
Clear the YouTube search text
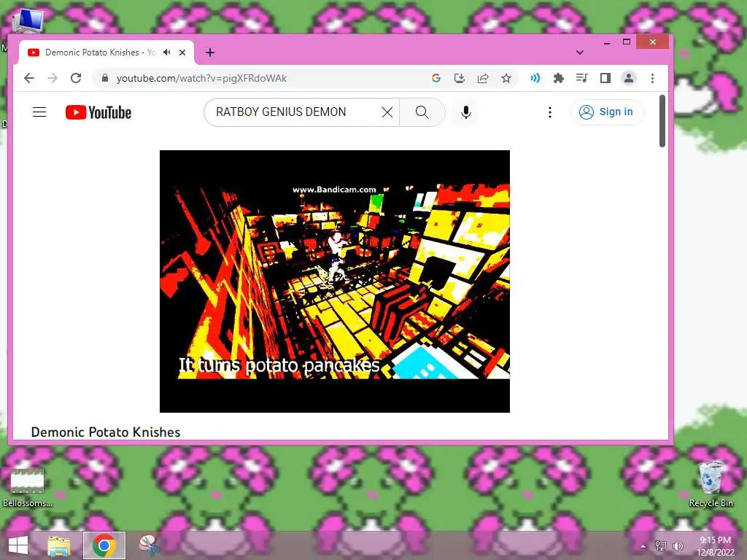pos(387,112)
